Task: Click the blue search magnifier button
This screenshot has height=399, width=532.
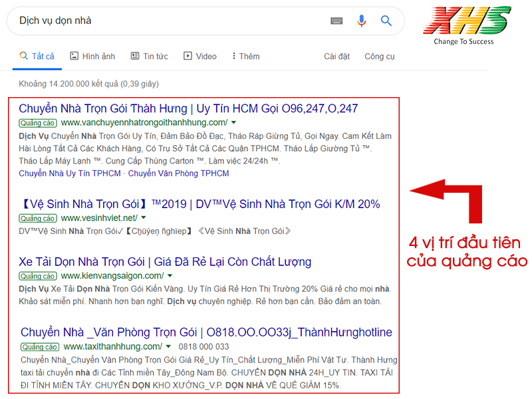Action: [386, 21]
